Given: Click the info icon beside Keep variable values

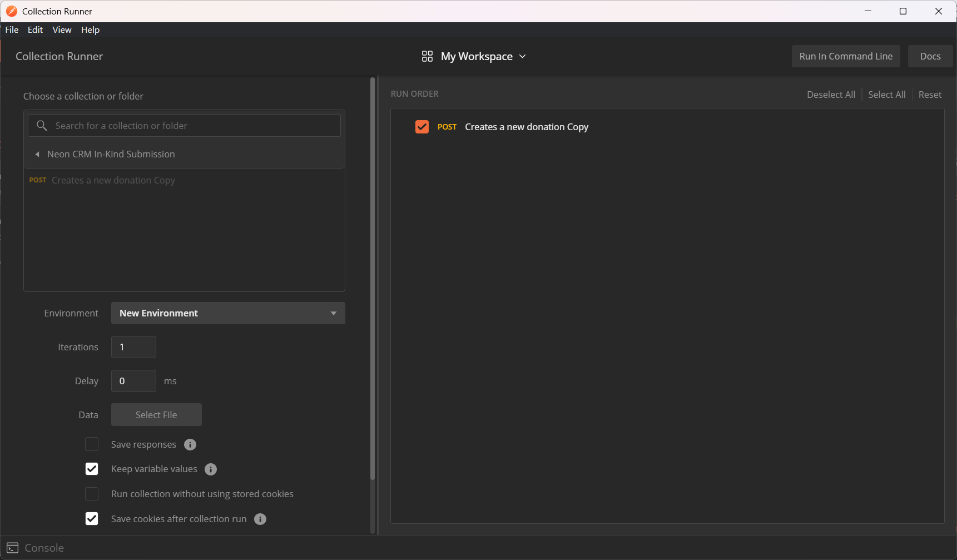Looking at the screenshot, I should (x=211, y=469).
